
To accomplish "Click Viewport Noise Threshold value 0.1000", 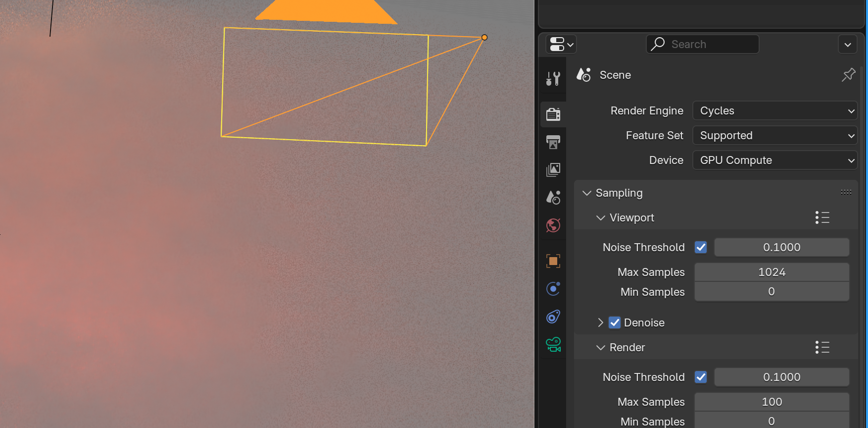I will (781, 247).
